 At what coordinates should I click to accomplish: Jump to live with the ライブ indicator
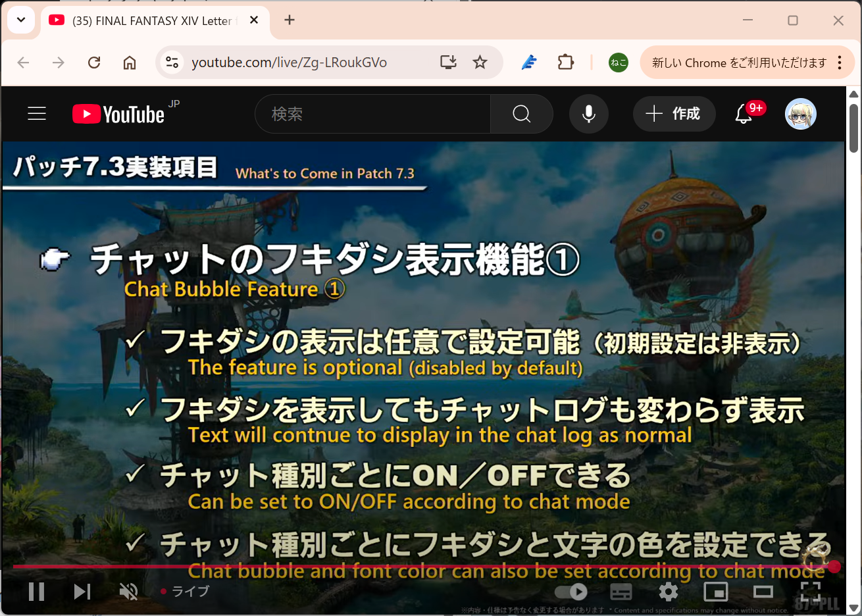point(186,592)
